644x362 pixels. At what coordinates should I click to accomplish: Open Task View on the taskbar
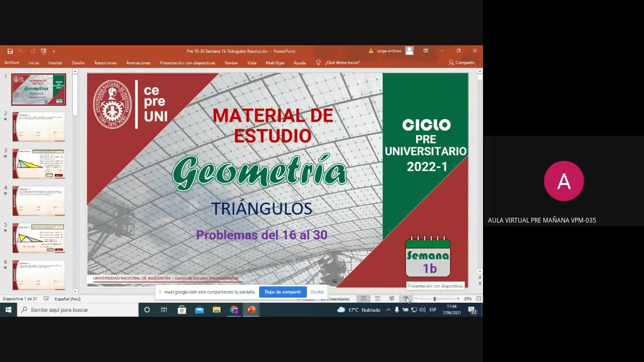pyautogui.click(x=164, y=310)
